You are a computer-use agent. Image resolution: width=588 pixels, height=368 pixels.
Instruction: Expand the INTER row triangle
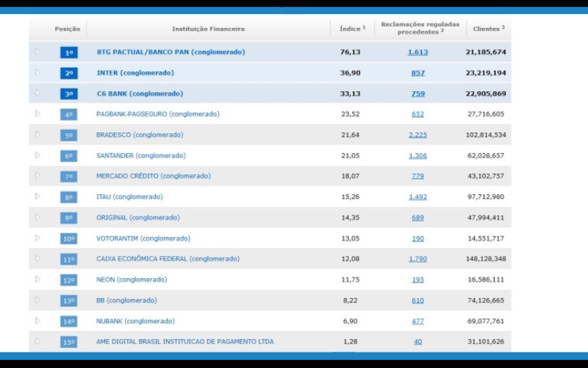37,73
